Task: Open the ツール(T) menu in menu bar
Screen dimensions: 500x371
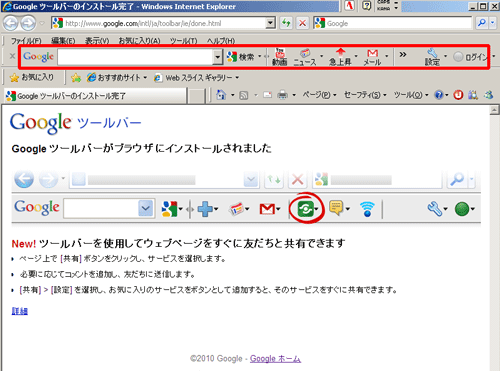Action: [x=183, y=41]
